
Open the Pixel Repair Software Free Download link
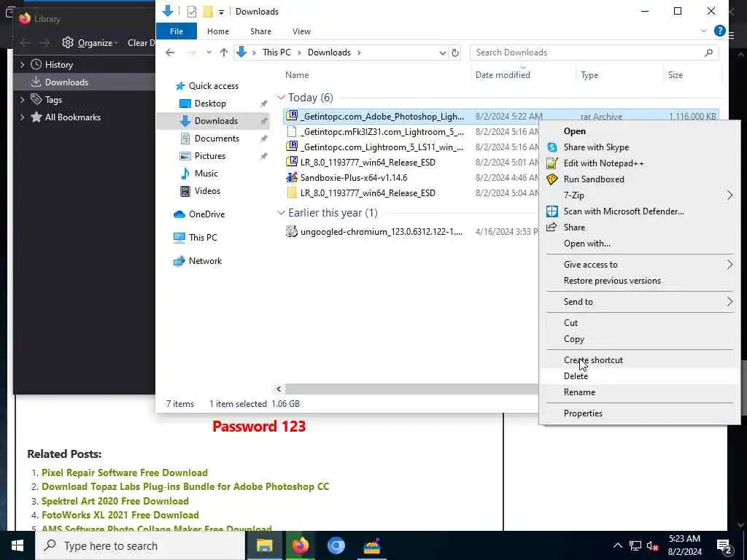124,472
